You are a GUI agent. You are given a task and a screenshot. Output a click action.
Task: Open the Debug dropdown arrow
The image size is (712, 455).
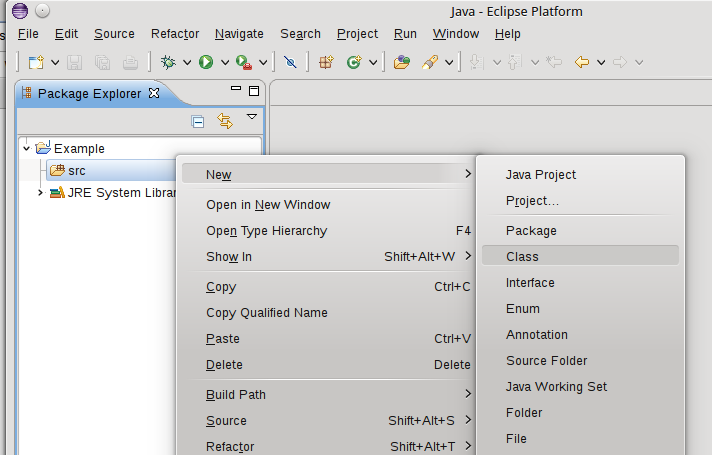click(x=187, y=62)
